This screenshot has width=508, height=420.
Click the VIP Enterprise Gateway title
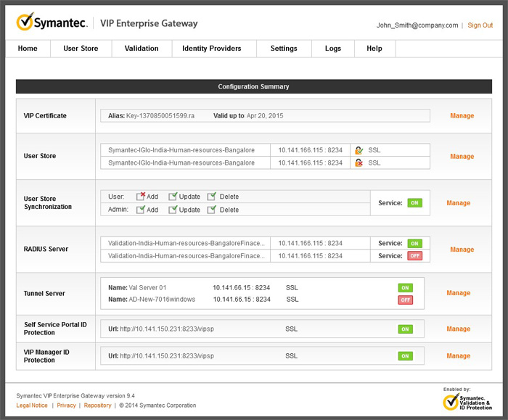[149, 23]
